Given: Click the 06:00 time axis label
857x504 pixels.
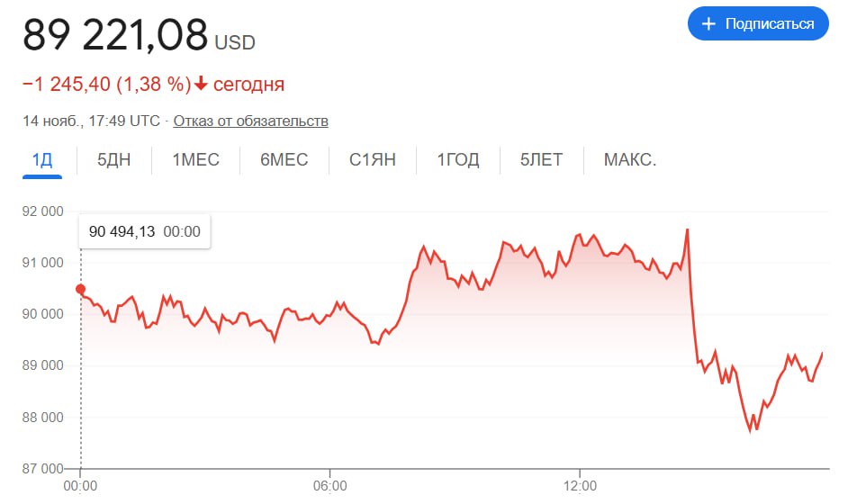Looking at the screenshot, I should click(x=330, y=486).
